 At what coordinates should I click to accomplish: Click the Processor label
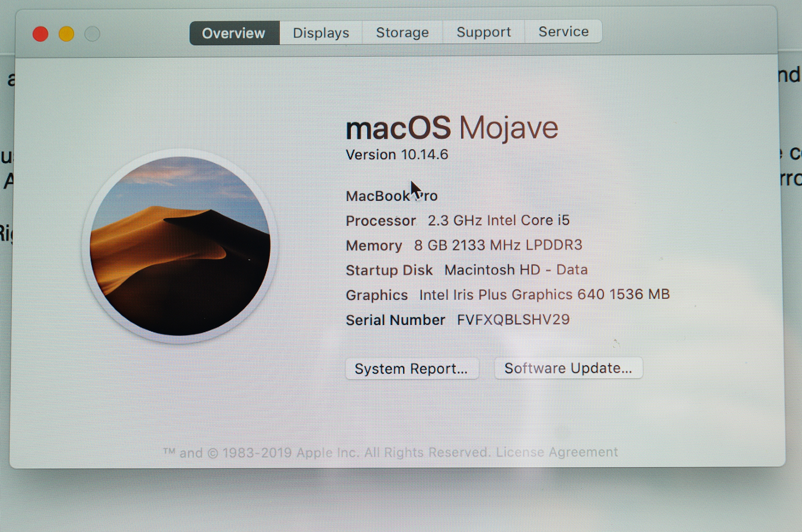(x=381, y=221)
